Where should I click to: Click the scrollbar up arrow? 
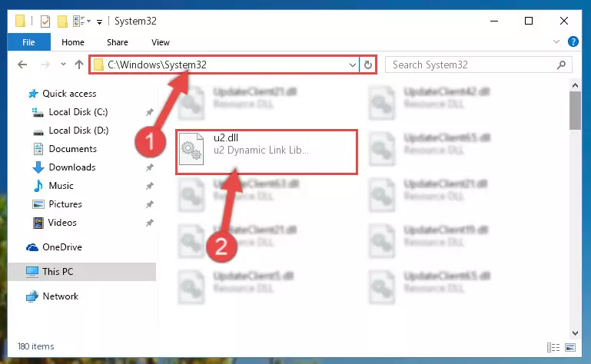pyautogui.click(x=575, y=85)
